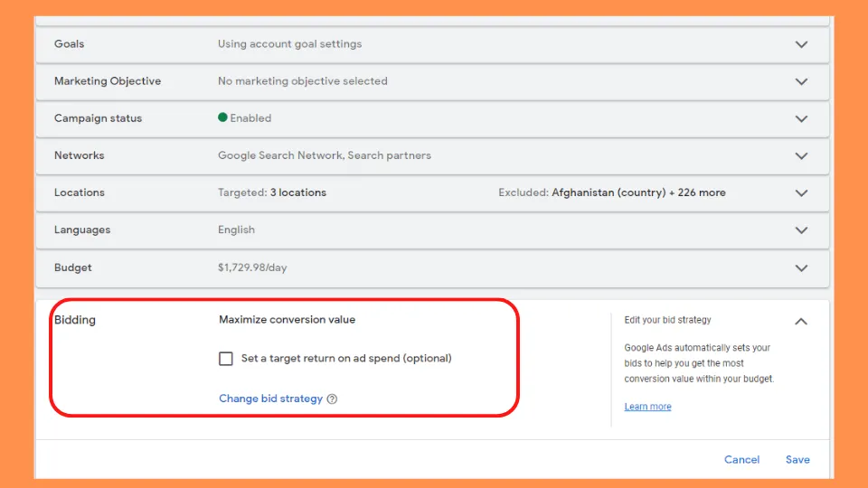Click the Budget label
This screenshot has height=488, width=868.
[72, 267]
